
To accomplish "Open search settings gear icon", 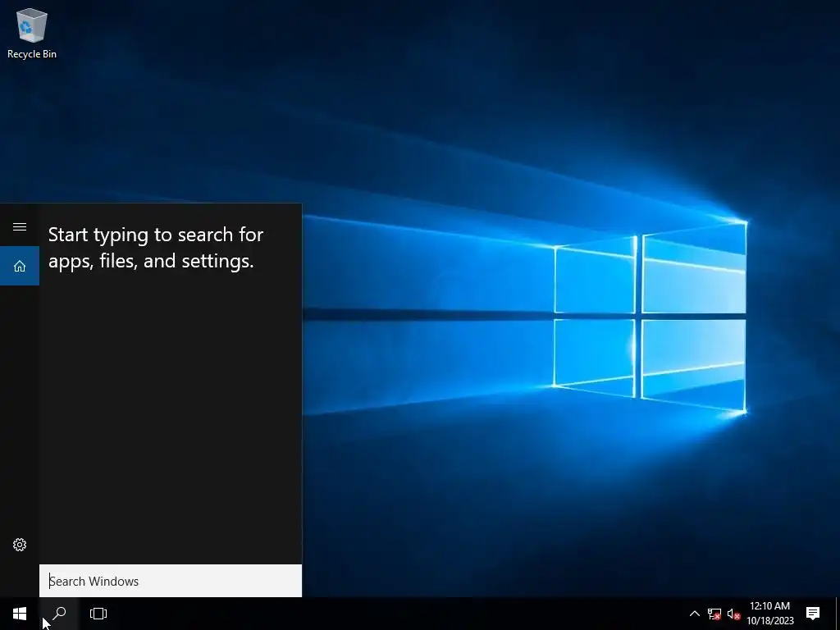I will [x=20, y=545].
